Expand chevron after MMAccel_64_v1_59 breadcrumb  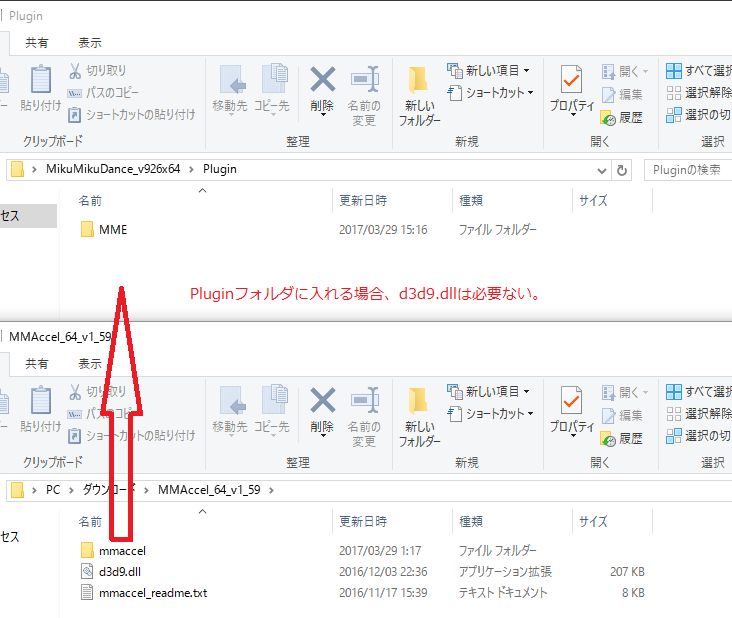(x=271, y=491)
